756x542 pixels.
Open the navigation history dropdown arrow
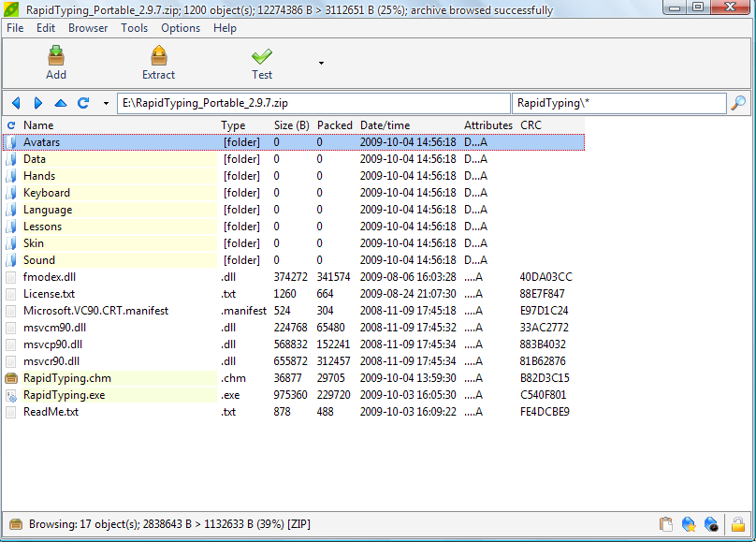click(x=106, y=103)
